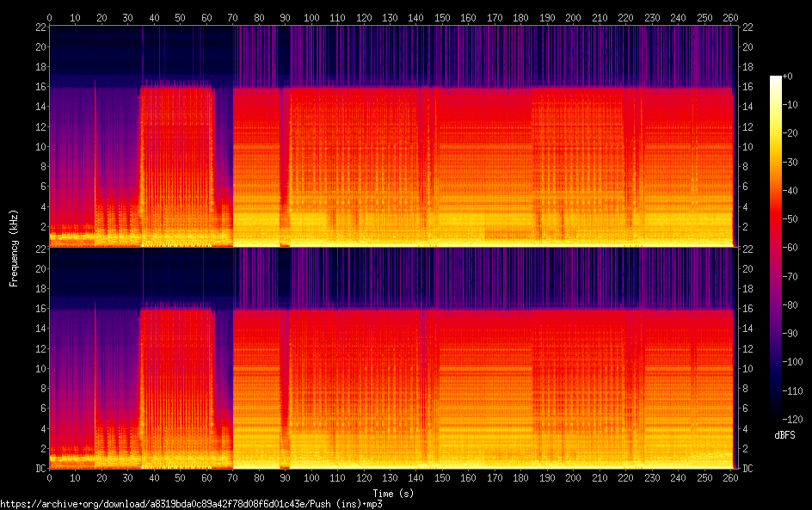Click the 'DC' label at the bottom-right corner

(747, 469)
